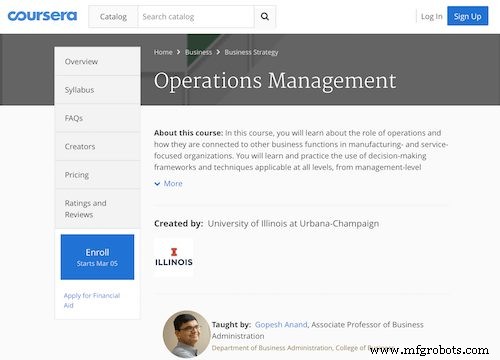Click the search magnifier icon
The height and width of the screenshot is (360, 500).
(x=265, y=16)
